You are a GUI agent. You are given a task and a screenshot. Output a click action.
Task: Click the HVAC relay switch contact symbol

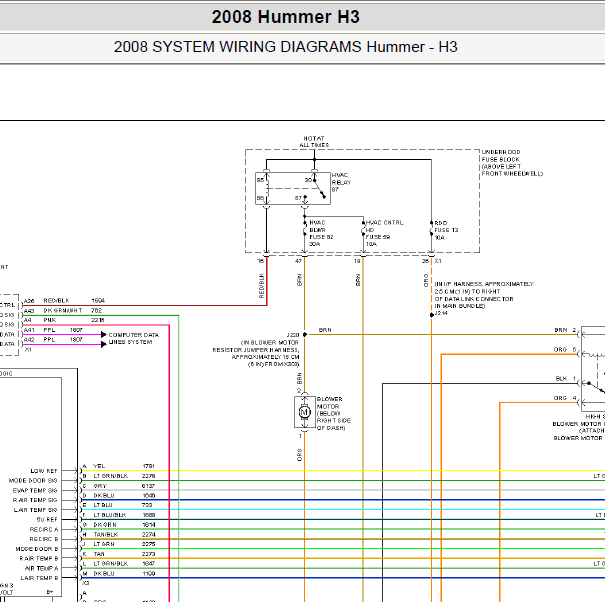pos(320,189)
